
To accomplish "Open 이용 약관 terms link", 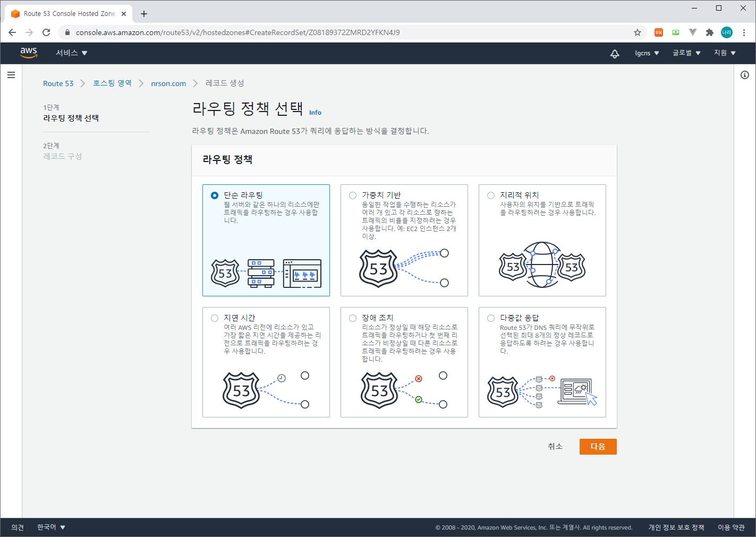I will pyautogui.click(x=731, y=527).
